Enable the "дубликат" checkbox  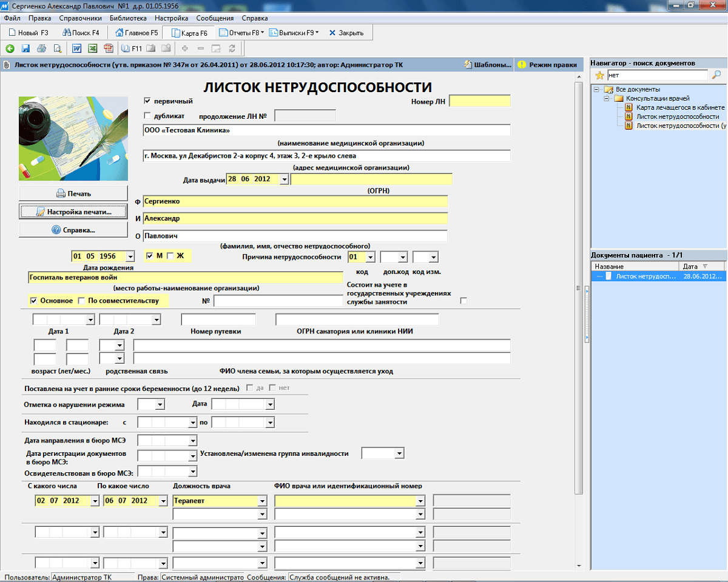click(x=147, y=115)
